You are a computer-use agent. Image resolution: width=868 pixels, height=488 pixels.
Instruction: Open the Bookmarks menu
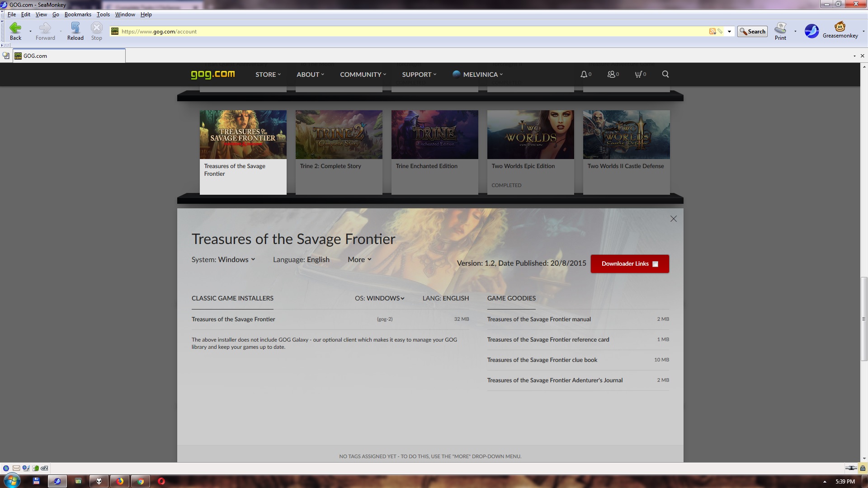click(78, 14)
